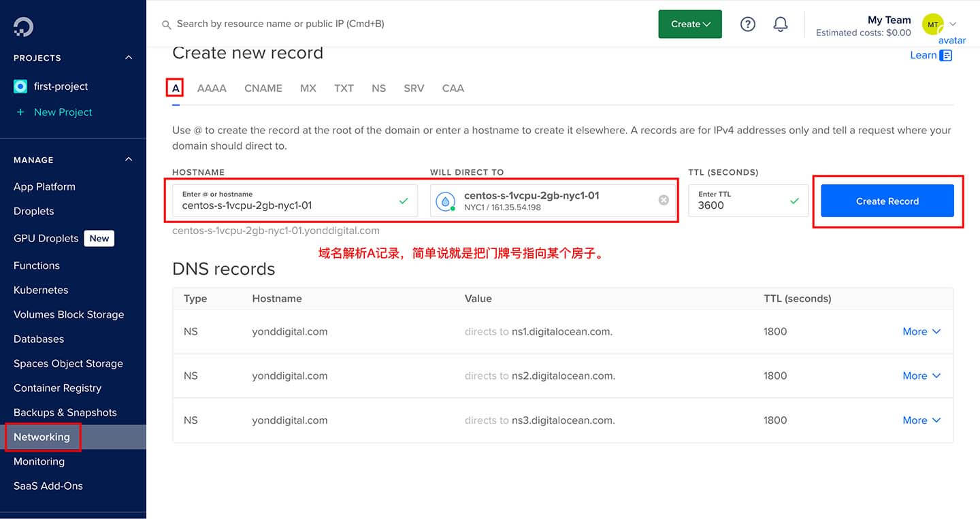Open Networking in sidebar
980x519 pixels.
[42, 437]
